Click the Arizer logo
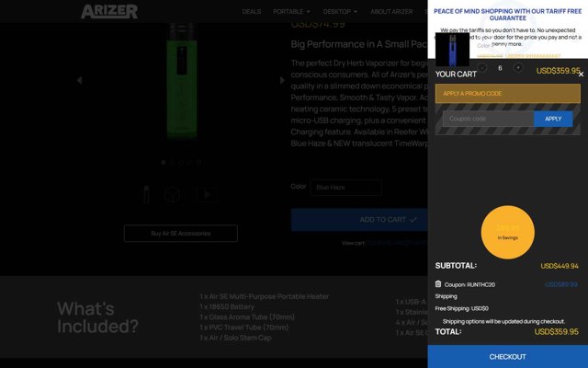The width and height of the screenshot is (588, 368). 109,11
